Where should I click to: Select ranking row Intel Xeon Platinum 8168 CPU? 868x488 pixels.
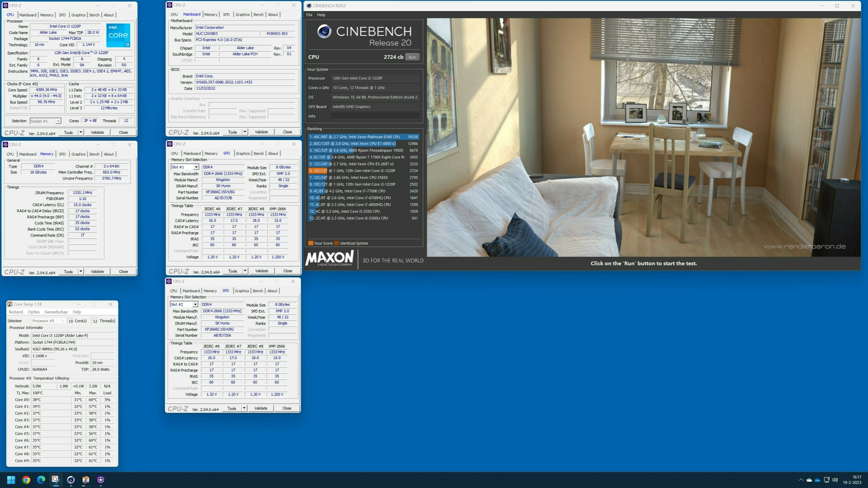pyautogui.click(x=363, y=137)
